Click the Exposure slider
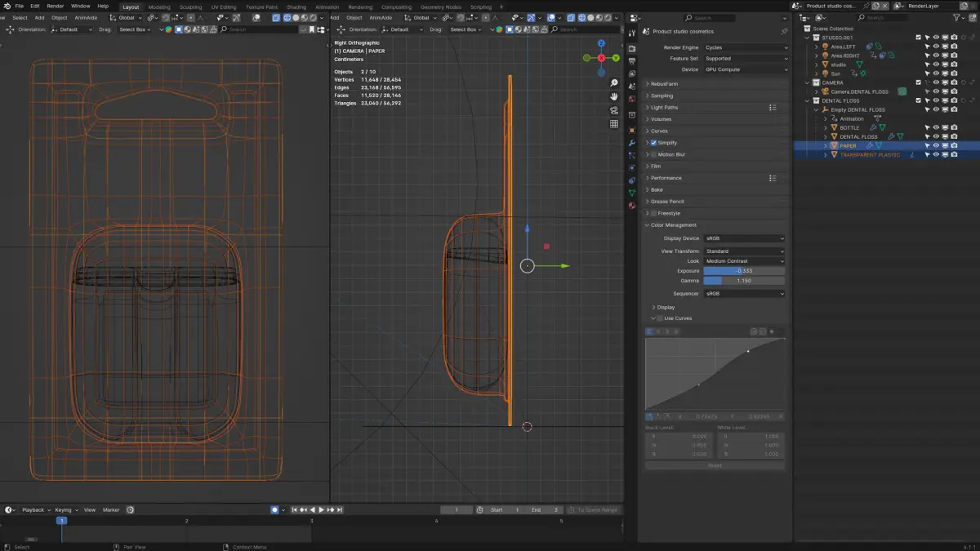 744,271
